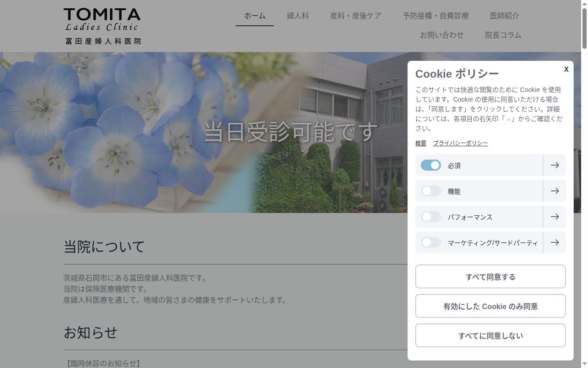
Task: Click the Cookie ポリシー title
Action: [457, 74]
